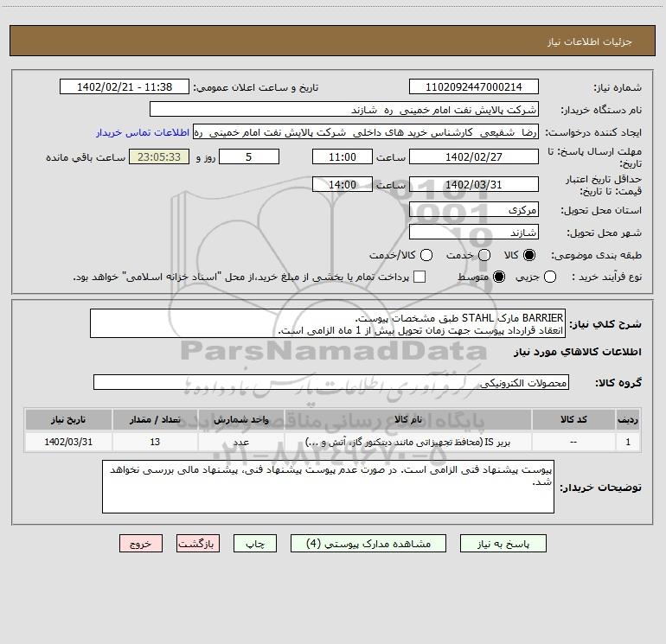The width and height of the screenshot is (666, 644).
Task: Click the announcement date field 1402/02/21 - 11:38
Action: coord(125,86)
